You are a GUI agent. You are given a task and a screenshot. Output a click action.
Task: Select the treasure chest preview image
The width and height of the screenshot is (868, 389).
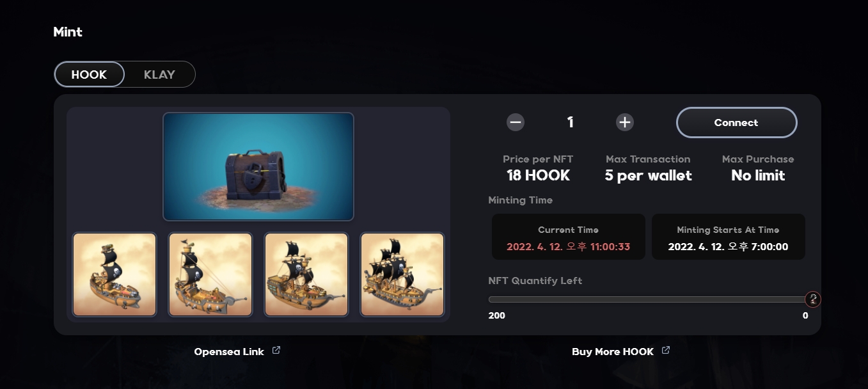click(x=258, y=167)
